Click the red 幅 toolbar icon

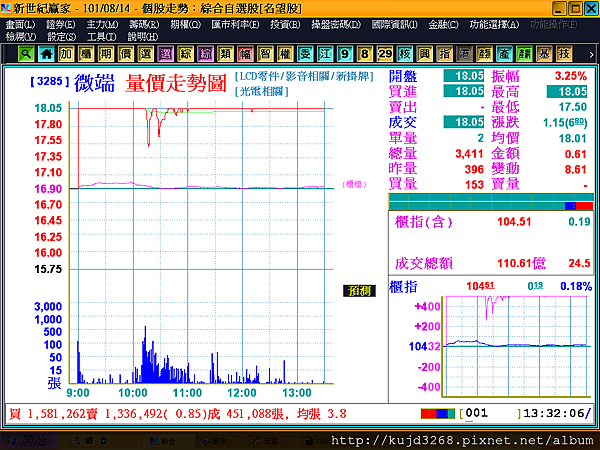tap(245, 54)
